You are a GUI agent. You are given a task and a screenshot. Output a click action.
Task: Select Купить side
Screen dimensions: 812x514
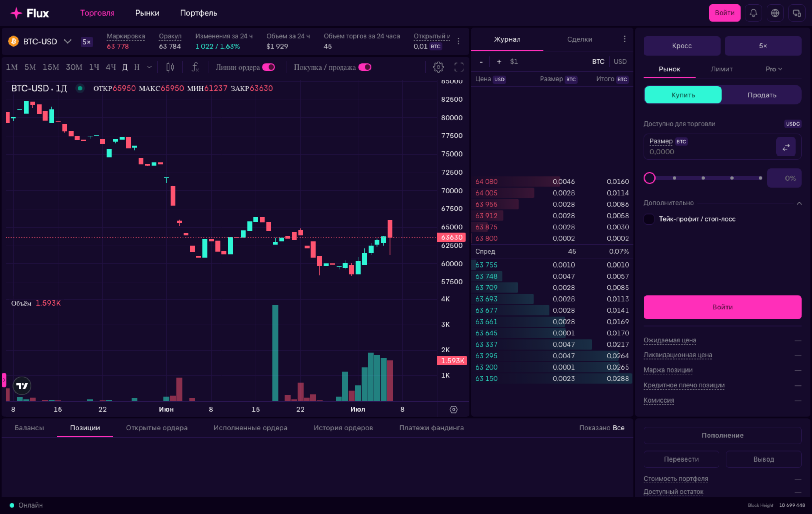tap(683, 95)
